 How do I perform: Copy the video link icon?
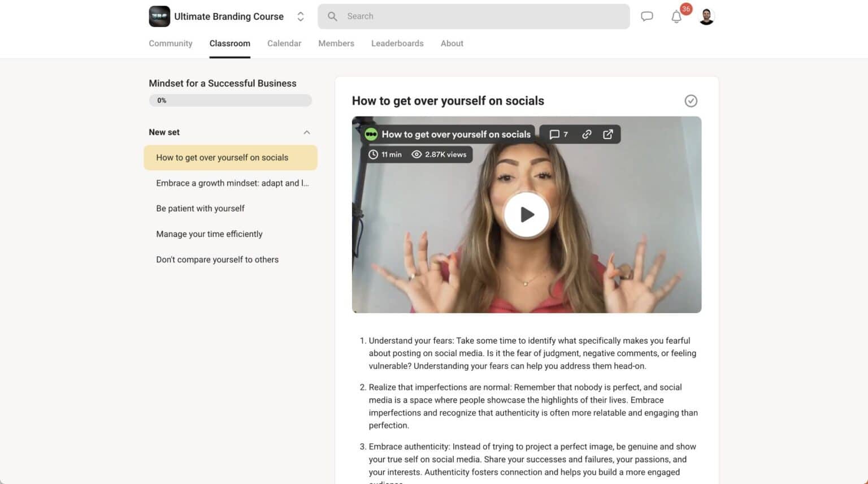pyautogui.click(x=587, y=134)
